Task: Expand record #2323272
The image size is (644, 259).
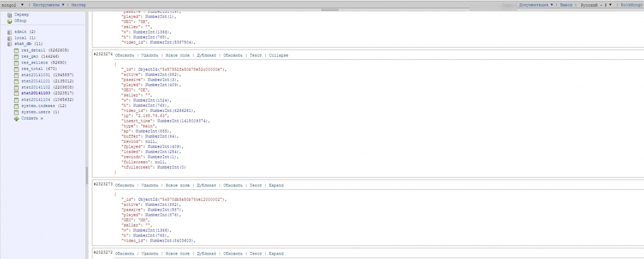Action: click(x=276, y=254)
